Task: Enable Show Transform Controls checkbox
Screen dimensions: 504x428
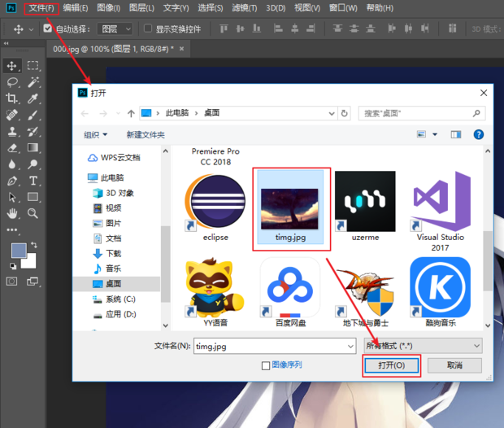Action: coord(147,28)
